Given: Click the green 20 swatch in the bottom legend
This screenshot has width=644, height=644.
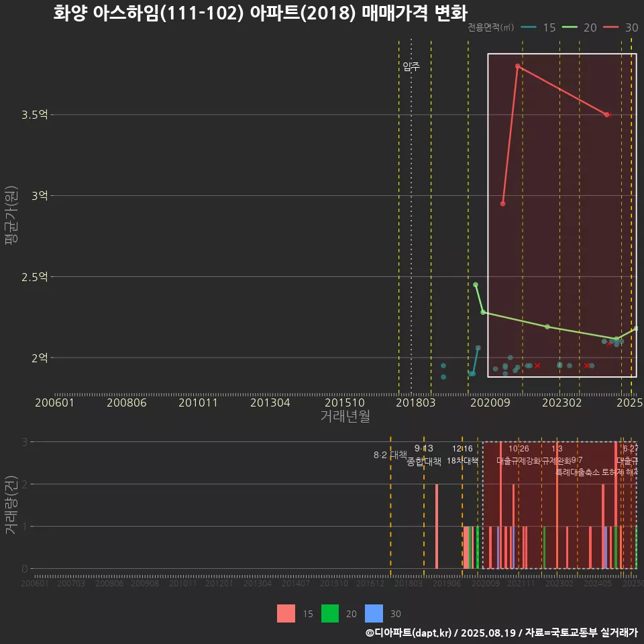Looking at the screenshot, I should pos(330,613).
